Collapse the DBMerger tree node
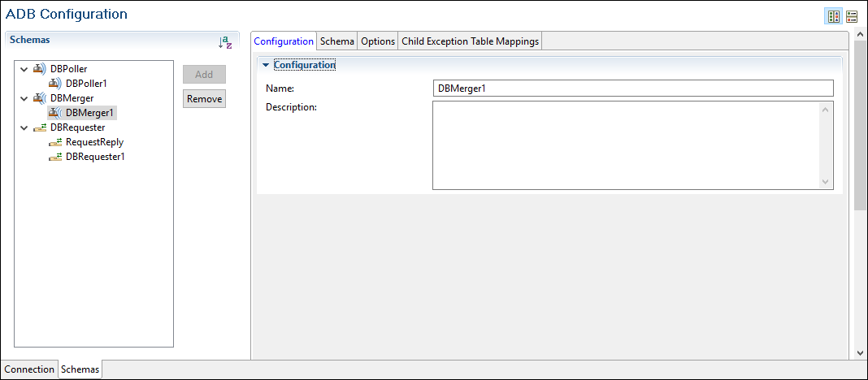The image size is (868, 380). 24,98
